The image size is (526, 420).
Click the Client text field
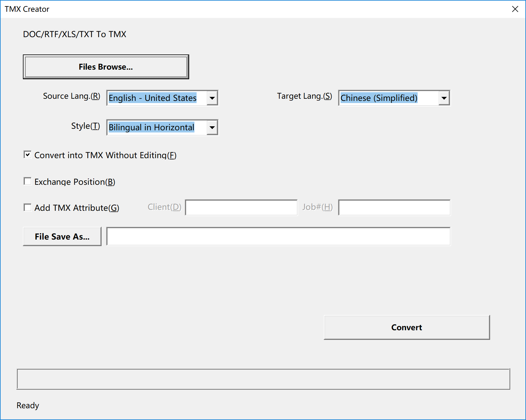pyautogui.click(x=241, y=207)
